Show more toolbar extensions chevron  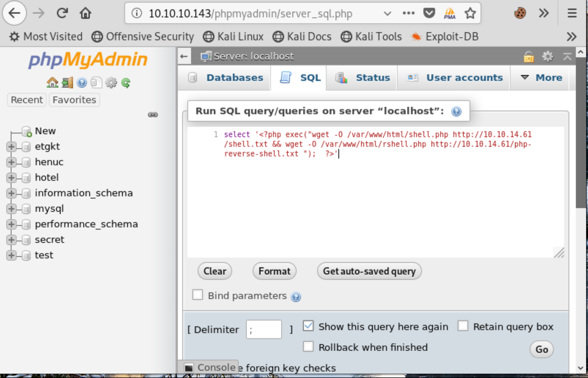tap(544, 13)
